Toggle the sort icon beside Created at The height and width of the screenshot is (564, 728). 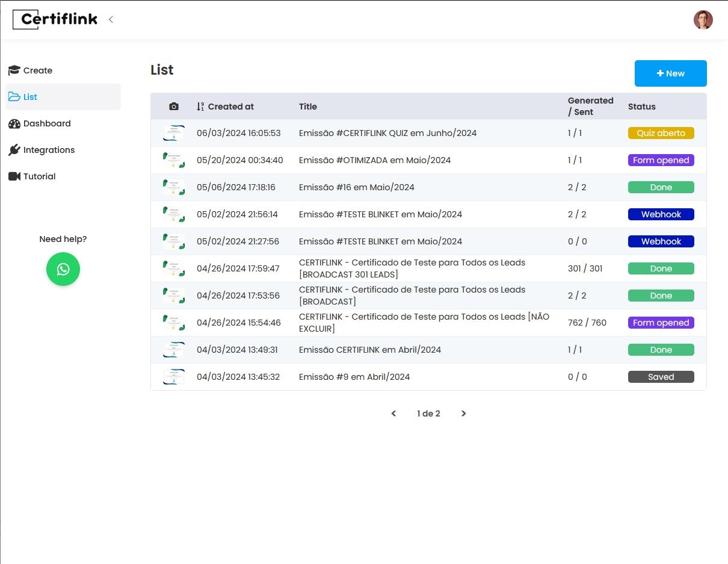point(200,107)
